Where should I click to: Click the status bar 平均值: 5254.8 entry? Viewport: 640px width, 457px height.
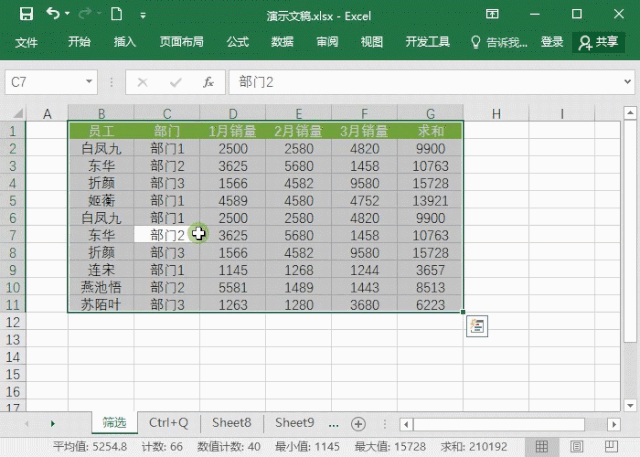[x=90, y=447]
